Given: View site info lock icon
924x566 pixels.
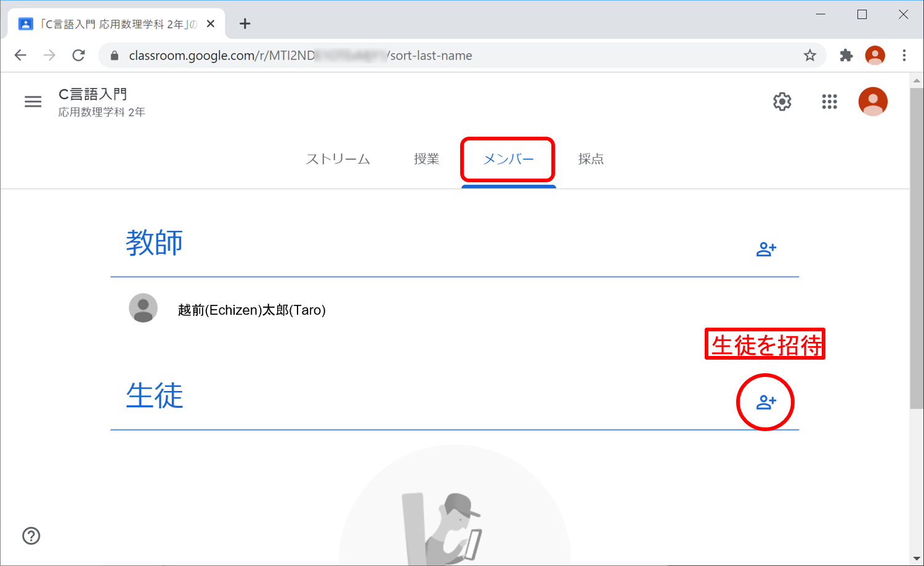Looking at the screenshot, I should [115, 55].
